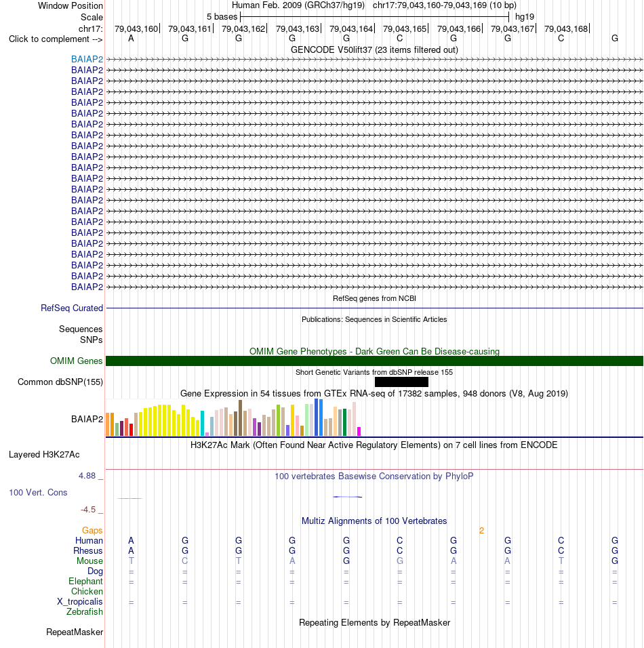Open the H3K27Ac Mark ENCODE track title

coord(374,445)
